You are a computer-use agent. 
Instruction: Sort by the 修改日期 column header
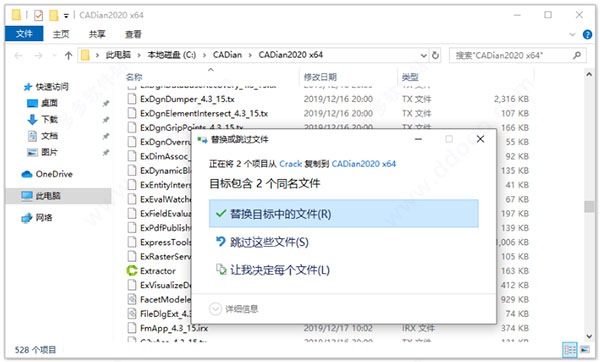(320, 77)
